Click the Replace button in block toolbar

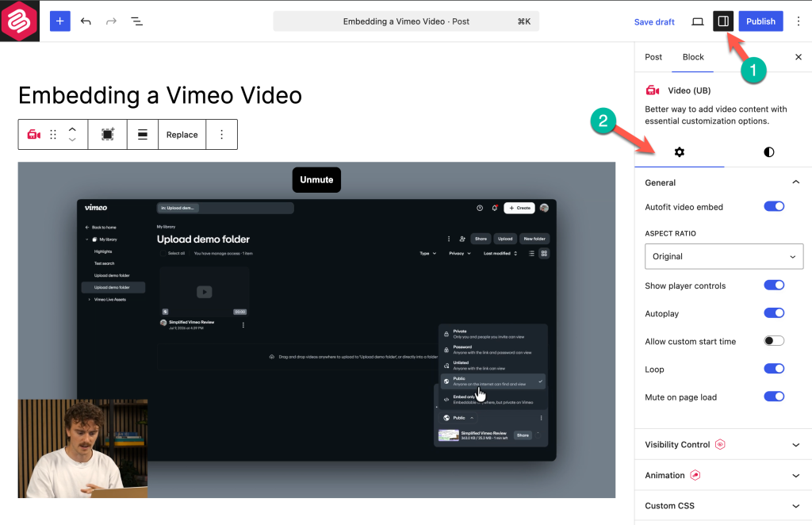coord(182,135)
